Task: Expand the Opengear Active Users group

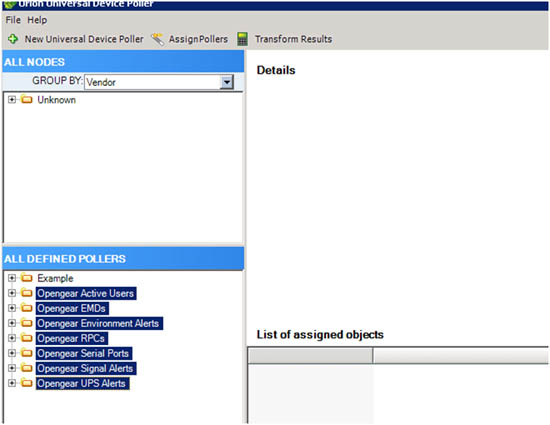Action: [12, 293]
